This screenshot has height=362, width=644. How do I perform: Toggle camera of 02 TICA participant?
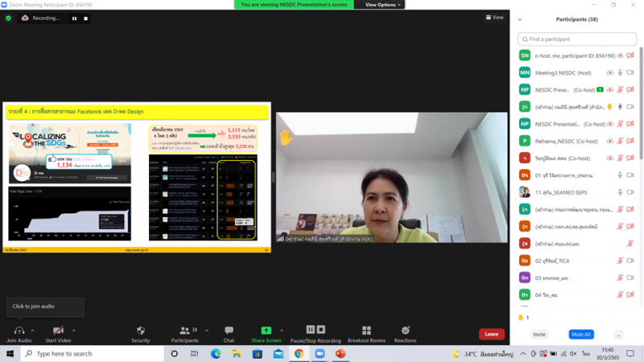[x=630, y=261]
